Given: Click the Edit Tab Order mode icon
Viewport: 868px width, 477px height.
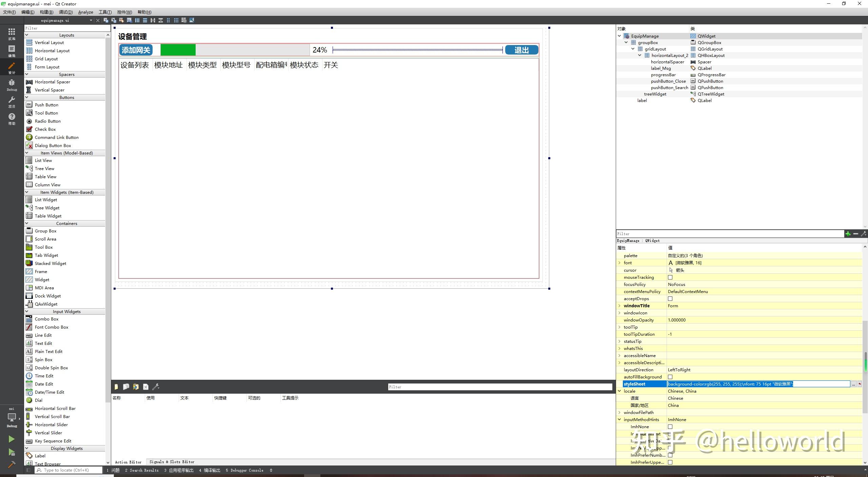Looking at the screenshot, I should coord(129,20).
